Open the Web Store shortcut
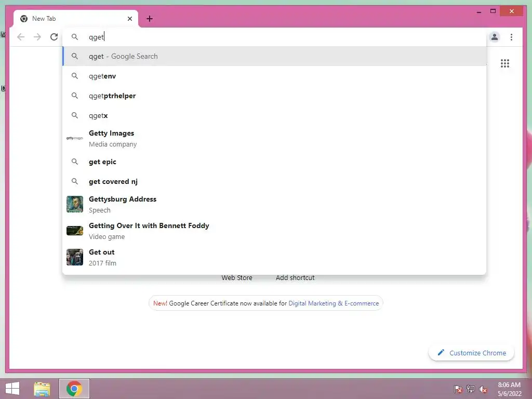The height and width of the screenshot is (399, 532). [x=237, y=277]
